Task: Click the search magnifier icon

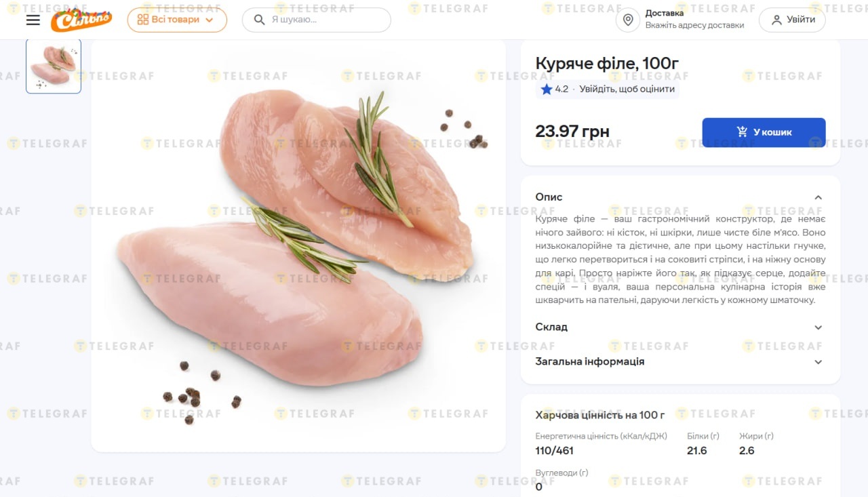Action: (x=259, y=20)
